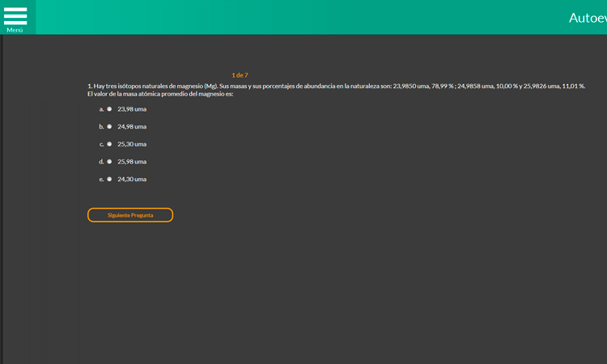Click the "c." letter label
This screenshot has height=364, width=607.
click(x=102, y=144)
